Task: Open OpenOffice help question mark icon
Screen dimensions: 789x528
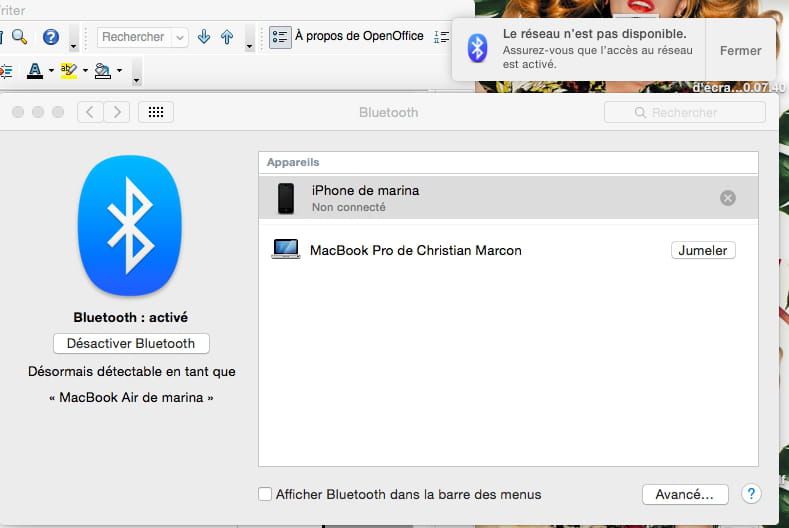Action: [51, 37]
